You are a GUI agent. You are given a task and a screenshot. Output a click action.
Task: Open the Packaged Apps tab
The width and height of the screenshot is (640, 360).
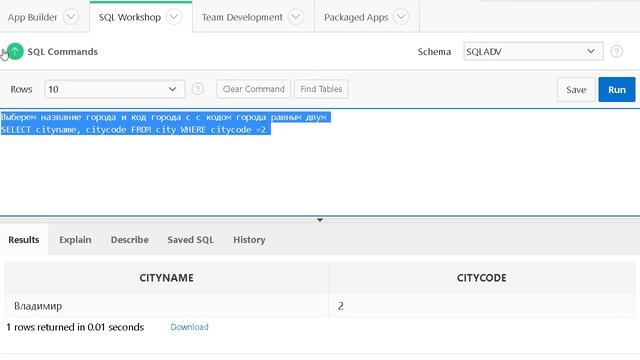pyautogui.click(x=356, y=17)
